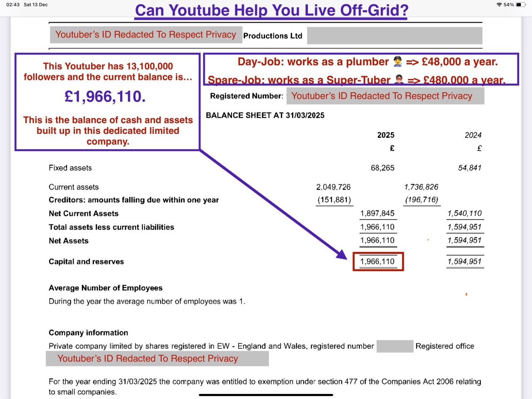Select the italic 2024 column header
This screenshot has height=399, width=532.
(x=473, y=135)
